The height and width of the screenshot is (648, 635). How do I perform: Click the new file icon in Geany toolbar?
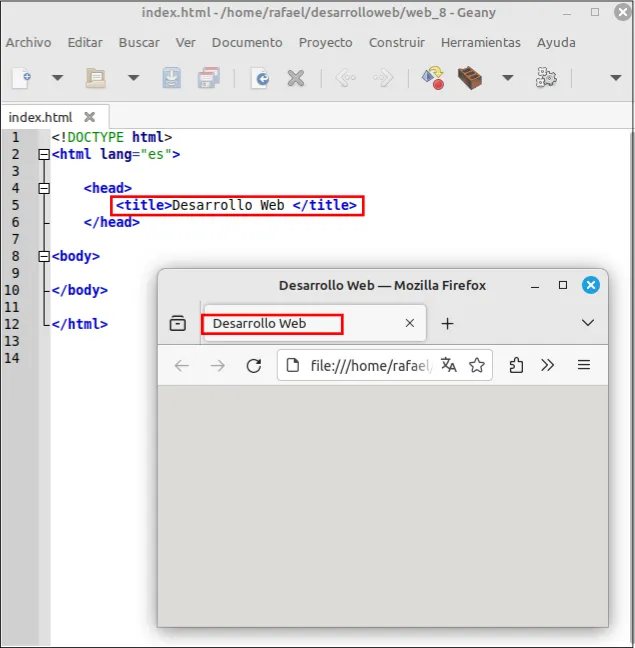click(21, 78)
